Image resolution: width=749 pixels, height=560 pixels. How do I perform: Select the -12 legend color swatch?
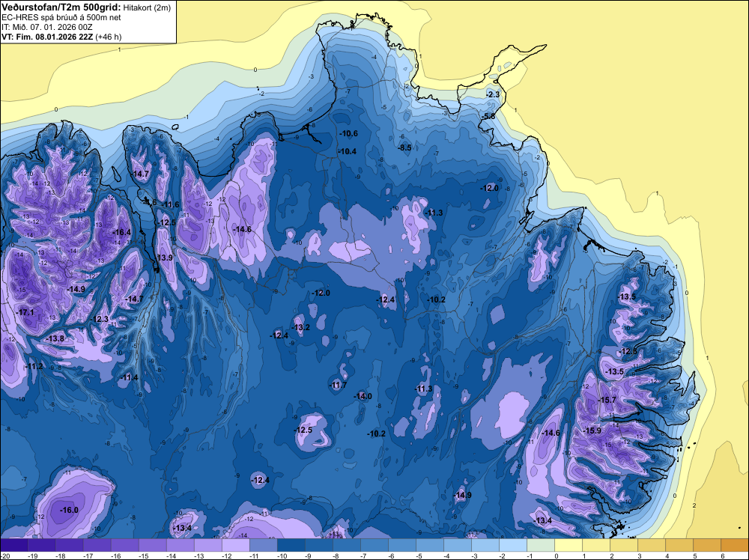(x=235, y=545)
